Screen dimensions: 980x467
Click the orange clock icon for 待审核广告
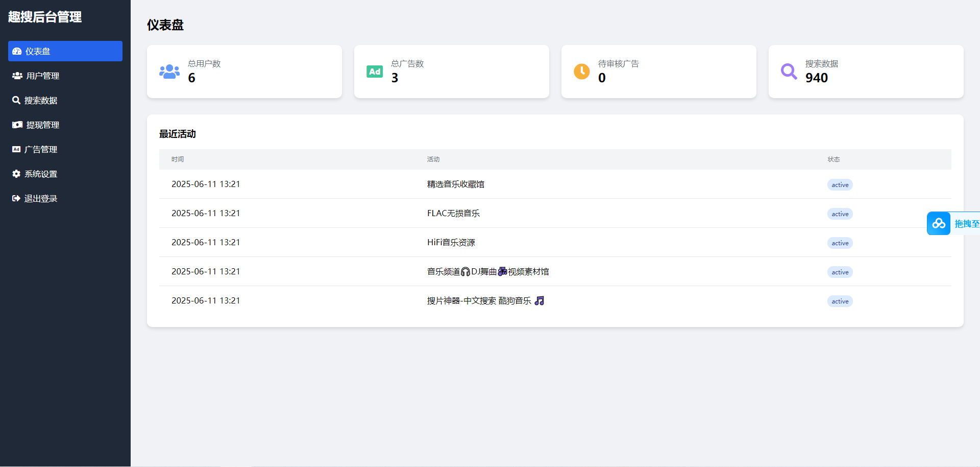click(581, 72)
